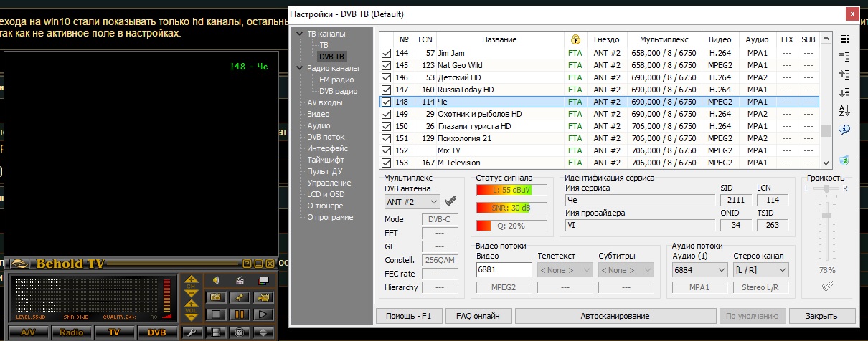Open the Audio (1) stream 6884 dropdown
Screen dimensions: 868x341
click(x=699, y=270)
